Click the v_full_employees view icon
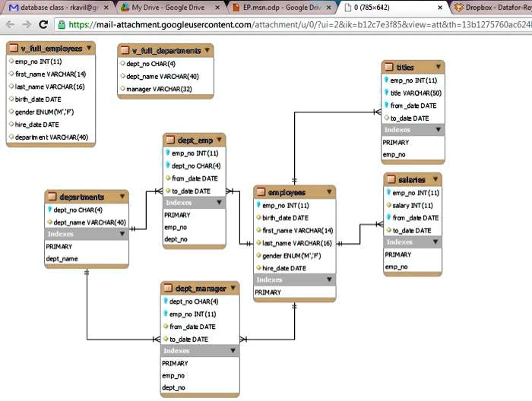This screenshot has width=532, height=401. pos(14,48)
